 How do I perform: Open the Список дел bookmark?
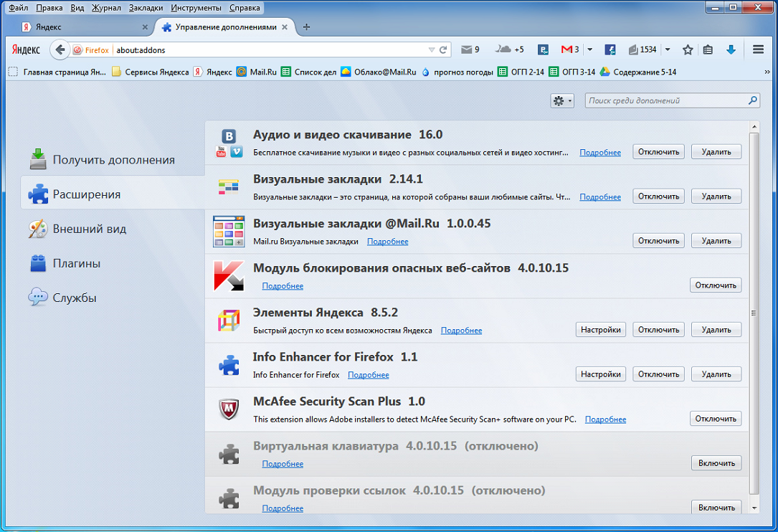308,72
